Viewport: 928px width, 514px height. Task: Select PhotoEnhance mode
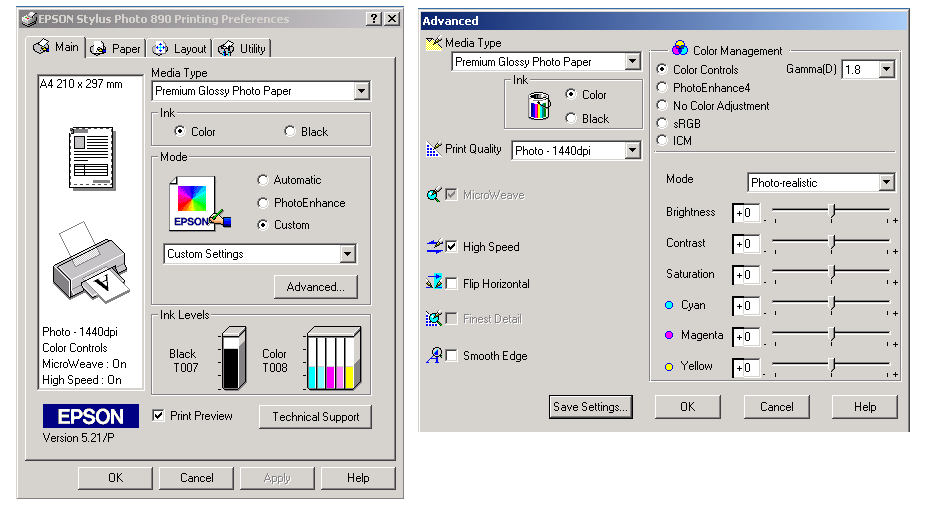click(263, 203)
